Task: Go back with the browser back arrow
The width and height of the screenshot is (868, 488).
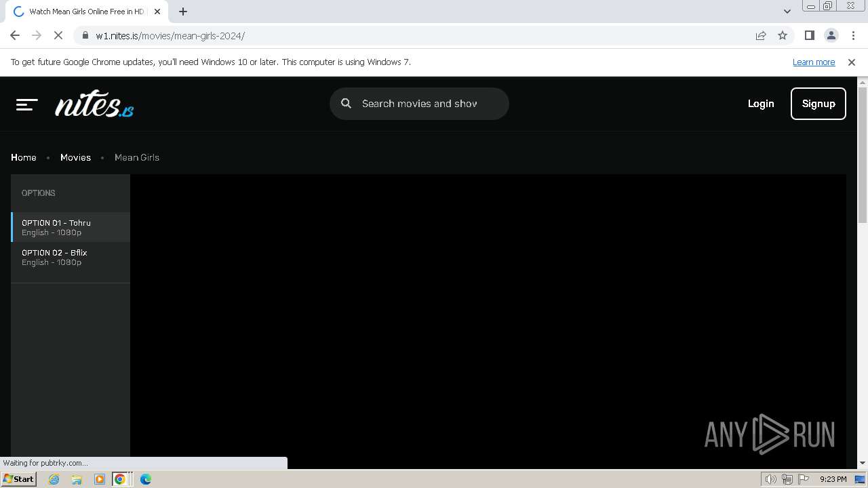Action: [15, 35]
